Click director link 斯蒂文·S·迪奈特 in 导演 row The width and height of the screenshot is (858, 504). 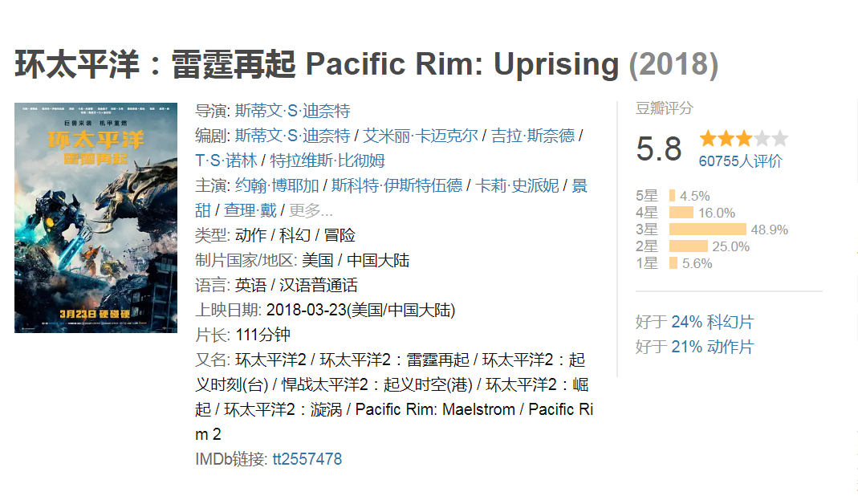[293, 111]
